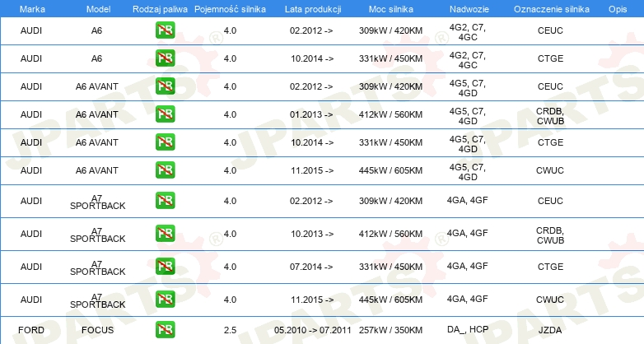Click the Opis column header
The width and height of the screenshot is (644, 344).
click(x=617, y=8)
